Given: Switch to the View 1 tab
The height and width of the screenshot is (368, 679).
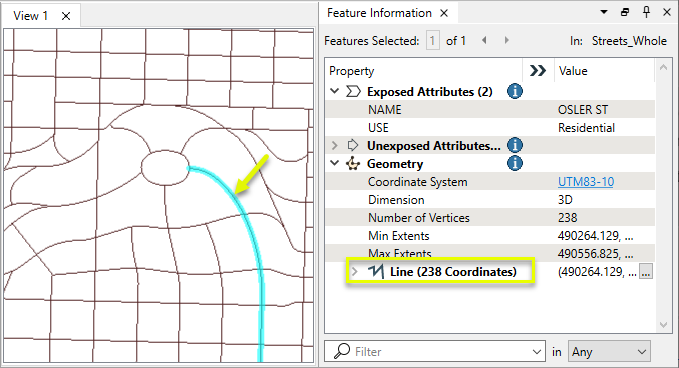Looking at the screenshot, I should 30,16.
